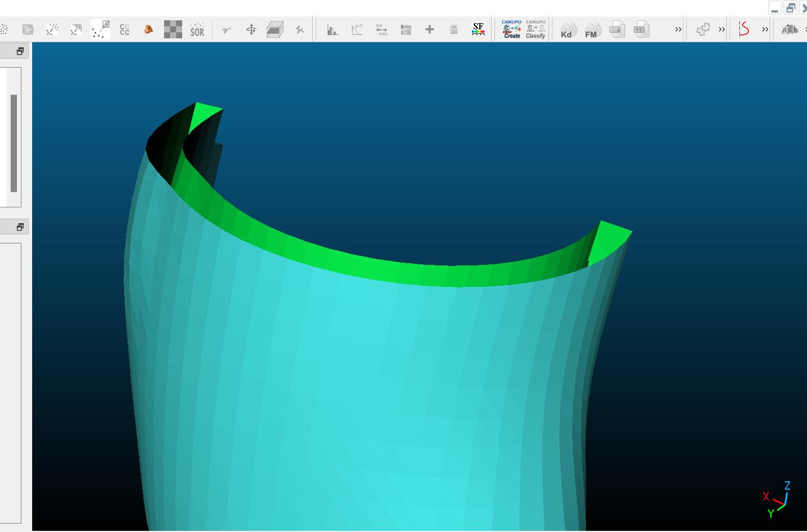
Task: Expand overflow chevron next to puzzle plugin icon
Action: pos(721,29)
